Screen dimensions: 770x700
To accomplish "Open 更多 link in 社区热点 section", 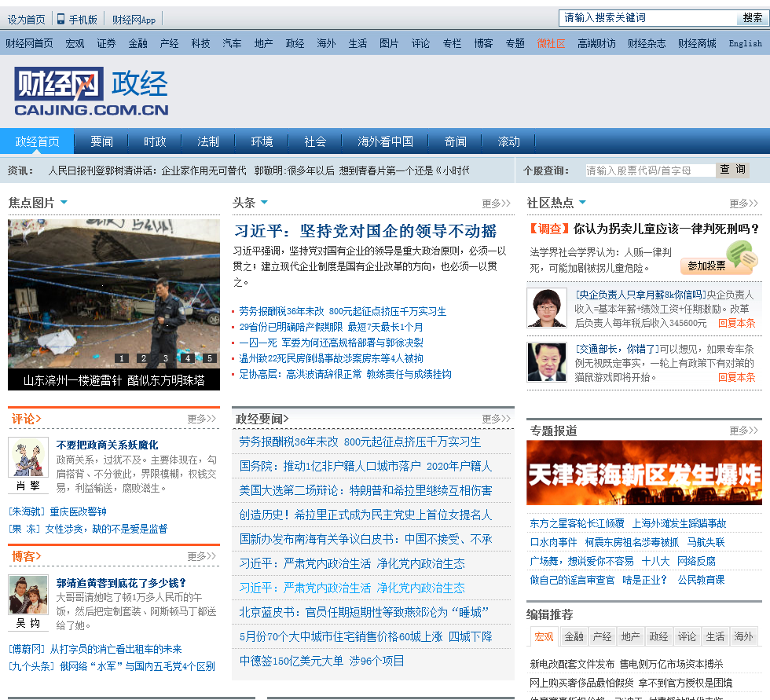I will click(743, 203).
